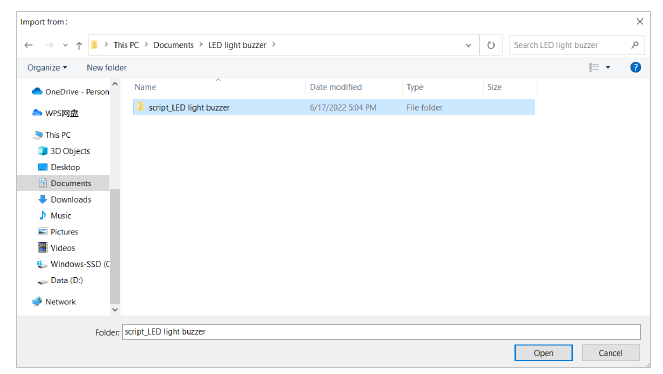The height and width of the screenshot is (374, 663).
Task: Select Documents in address breadcrumb
Action: pyautogui.click(x=173, y=45)
